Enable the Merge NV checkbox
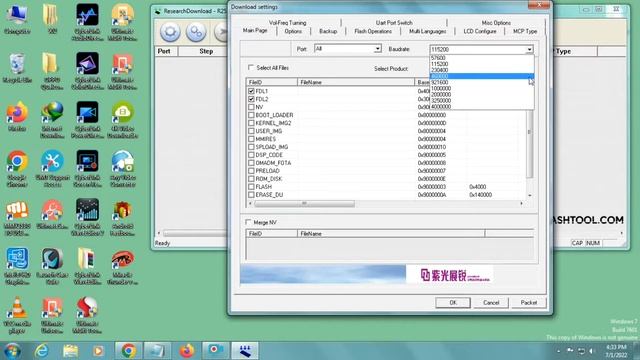This screenshot has width=640, height=360. [x=248, y=222]
